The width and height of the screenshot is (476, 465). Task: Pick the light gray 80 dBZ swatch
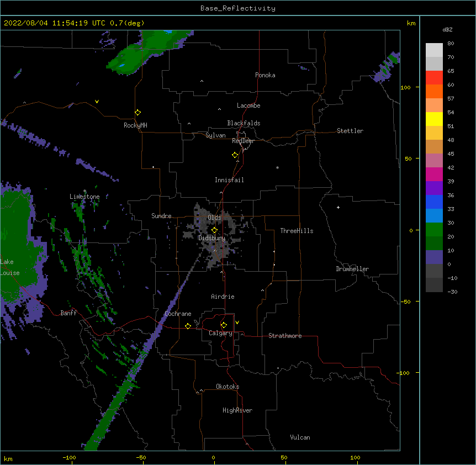pyautogui.click(x=434, y=50)
